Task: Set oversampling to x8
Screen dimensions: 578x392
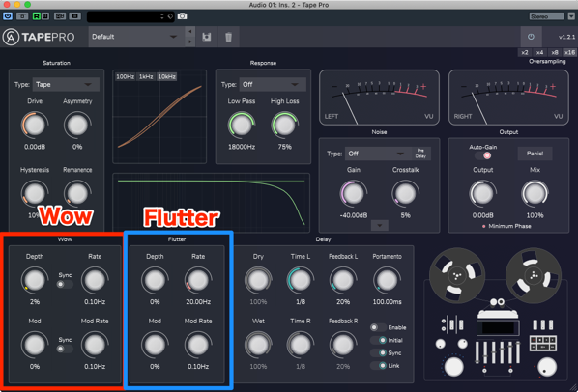Action: [x=555, y=53]
